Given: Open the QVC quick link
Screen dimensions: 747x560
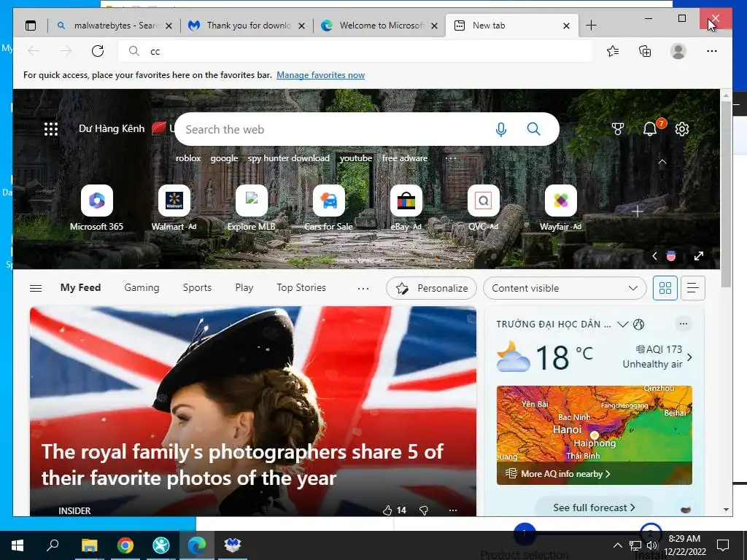Looking at the screenshot, I should pyautogui.click(x=484, y=209).
